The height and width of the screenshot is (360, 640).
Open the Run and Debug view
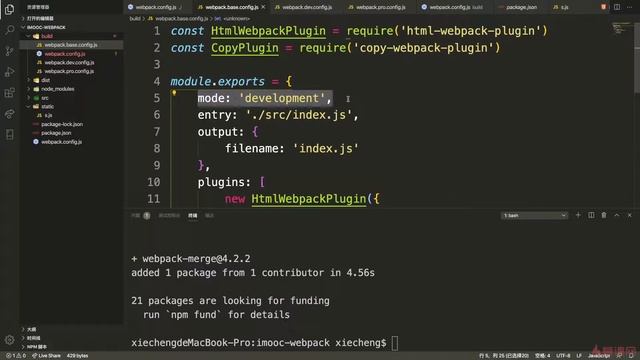(x=9, y=72)
